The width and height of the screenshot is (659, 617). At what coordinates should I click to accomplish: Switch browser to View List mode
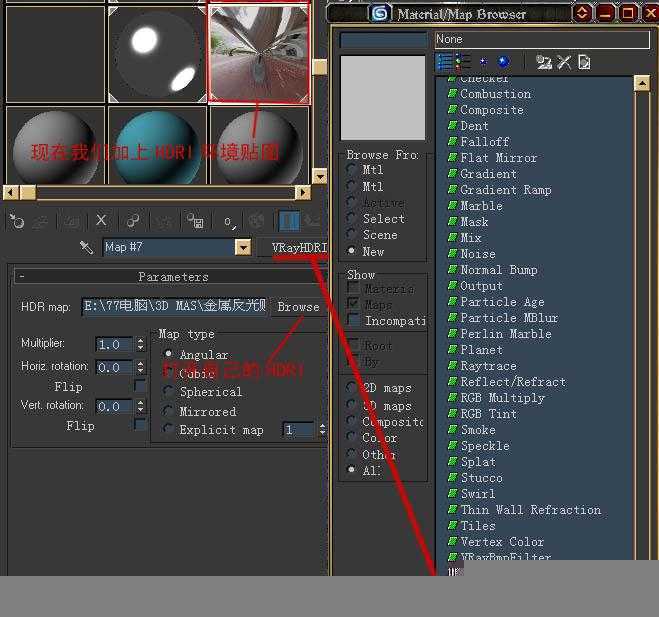pyautogui.click(x=444, y=63)
